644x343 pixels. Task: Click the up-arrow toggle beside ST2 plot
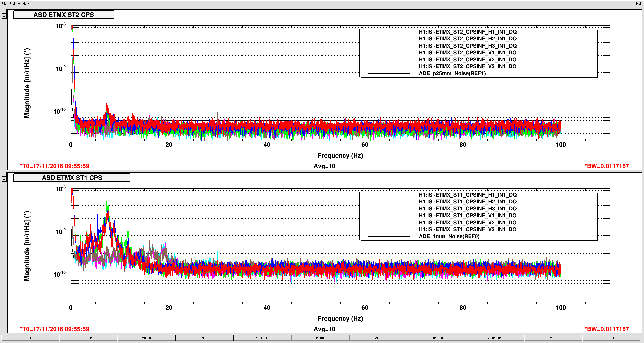coord(4,16)
